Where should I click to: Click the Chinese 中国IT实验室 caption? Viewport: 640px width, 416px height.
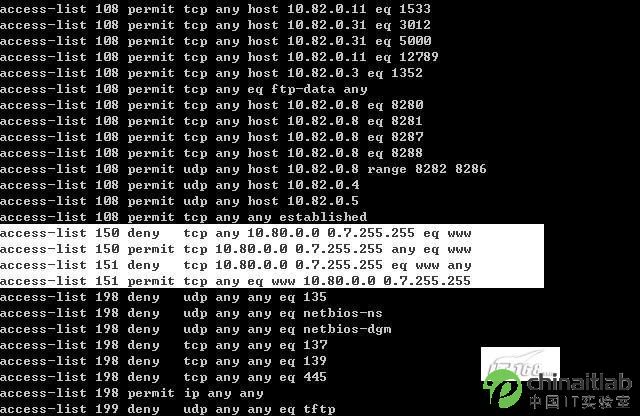pos(580,402)
